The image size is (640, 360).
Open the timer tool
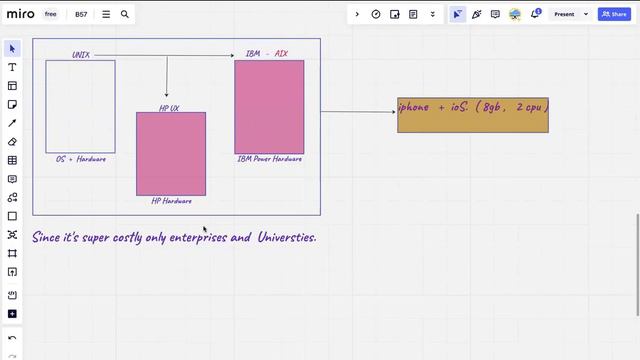point(376,14)
